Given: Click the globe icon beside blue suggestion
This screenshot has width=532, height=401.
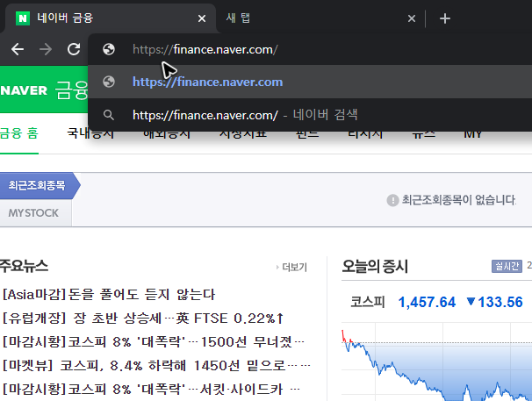Looking at the screenshot, I should (109, 82).
